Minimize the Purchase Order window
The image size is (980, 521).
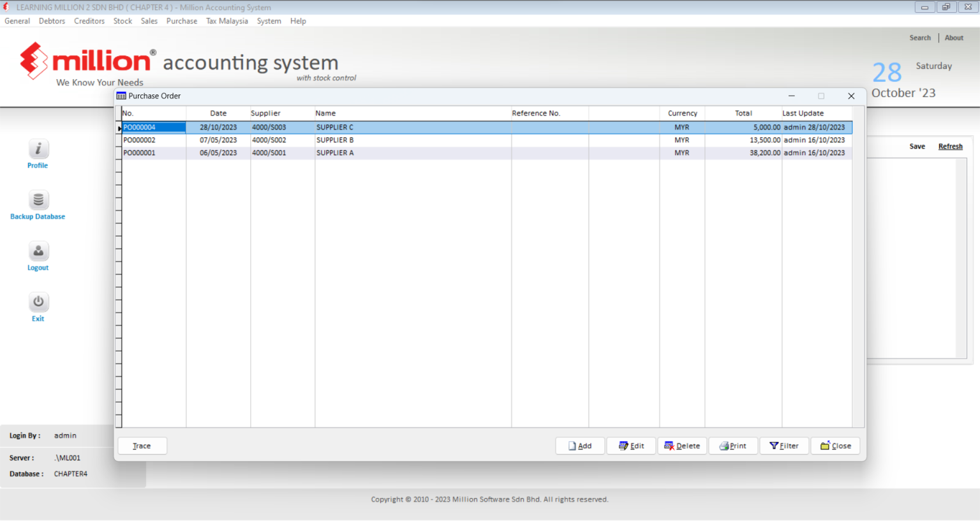[791, 96]
